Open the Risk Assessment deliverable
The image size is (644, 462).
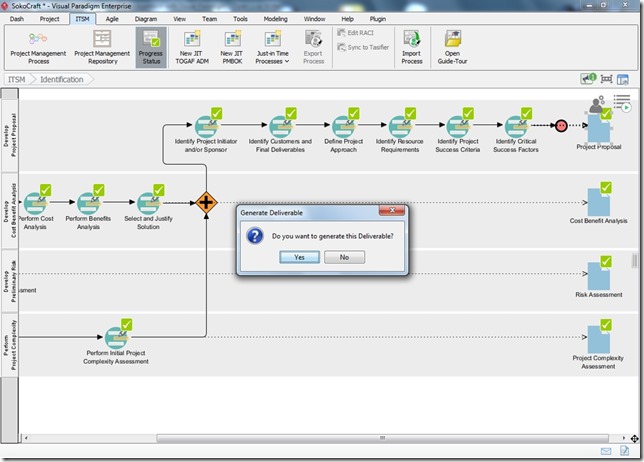point(598,278)
